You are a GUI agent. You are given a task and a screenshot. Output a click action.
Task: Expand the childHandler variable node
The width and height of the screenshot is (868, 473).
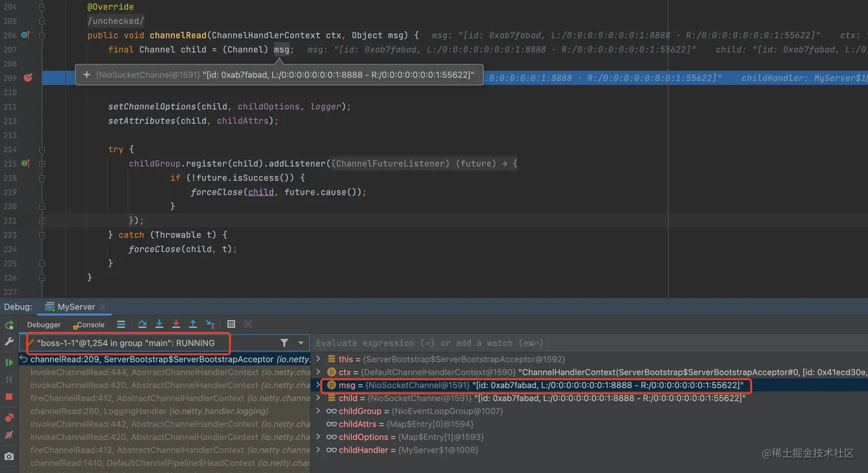(x=318, y=450)
